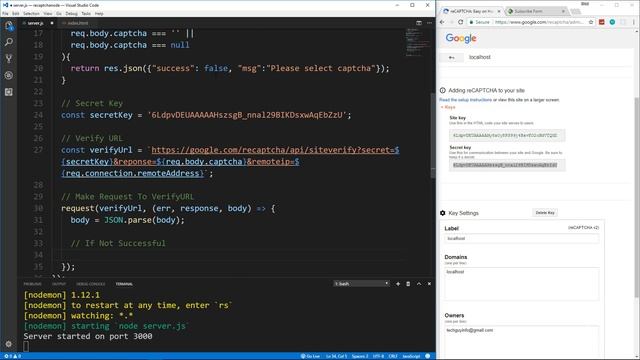Open terminal shell selector dropdown showing bash
The height and width of the screenshot is (360, 640).
[x=361, y=284]
